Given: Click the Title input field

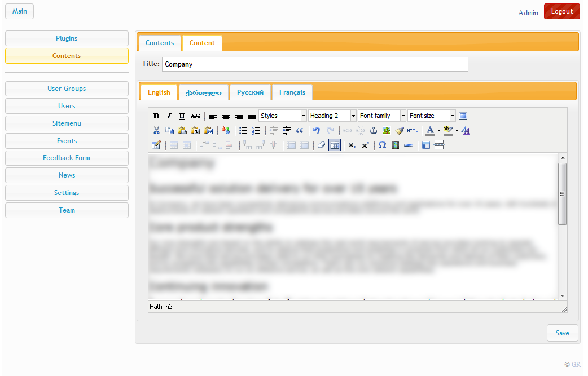Looking at the screenshot, I should [315, 64].
